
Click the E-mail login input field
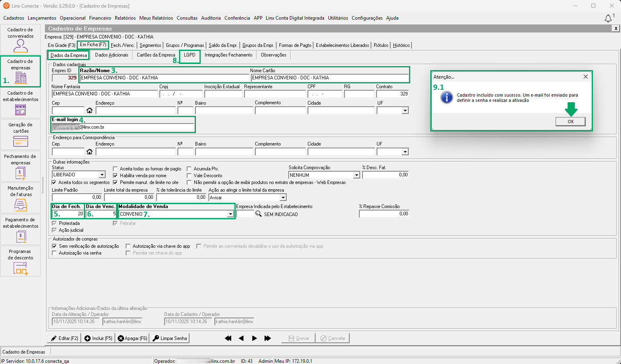click(123, 127)
